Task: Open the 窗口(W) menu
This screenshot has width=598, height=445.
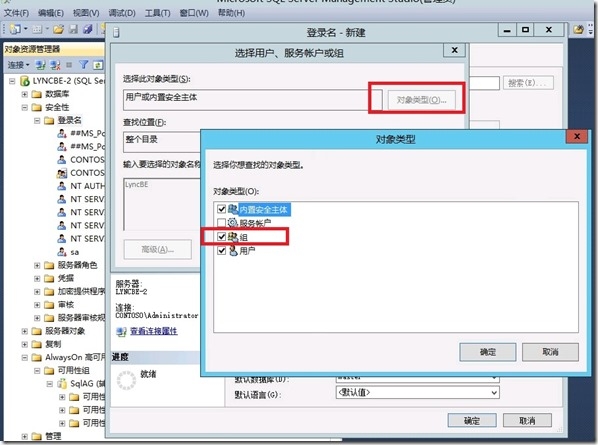Action: (x=194, y=13)
